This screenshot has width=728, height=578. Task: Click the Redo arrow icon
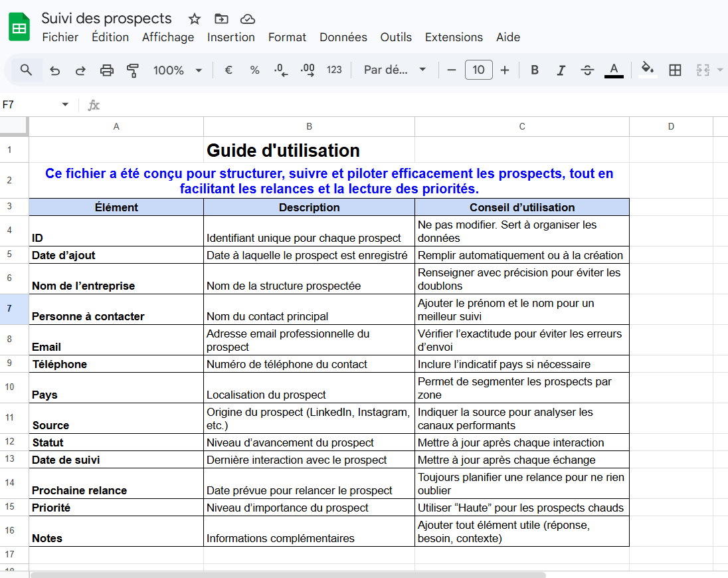point(80,70)
